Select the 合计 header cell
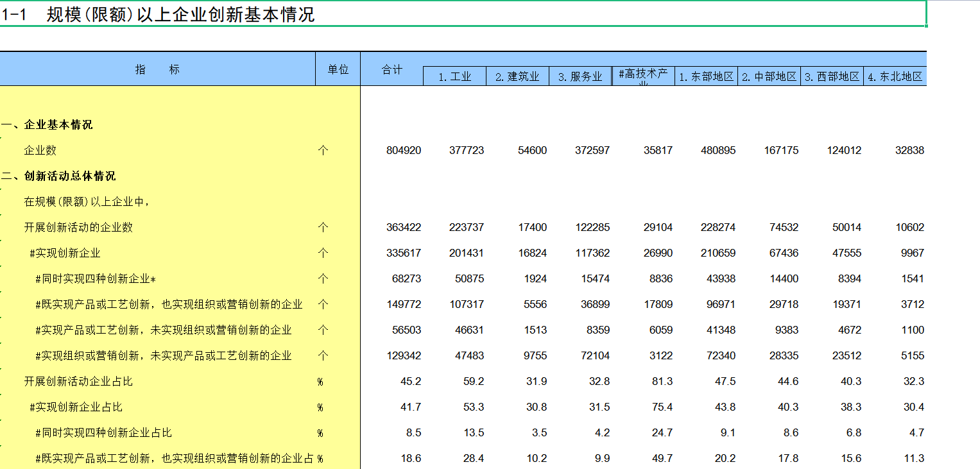Image resolution: width=980 pixels, height=469 pixels. point(391,69)
